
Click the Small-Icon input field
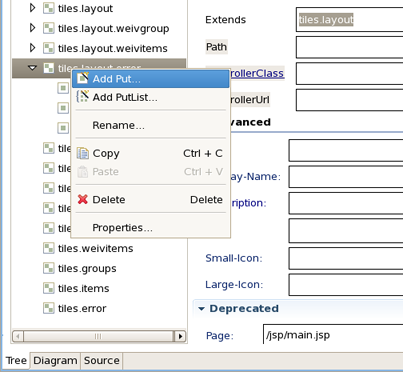point(346,258)
